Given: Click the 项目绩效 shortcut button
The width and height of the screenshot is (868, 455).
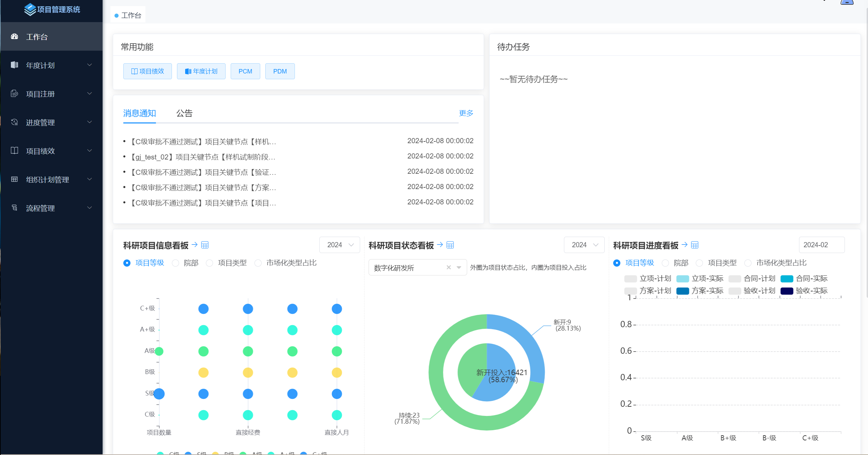Looking at the screenshot, I should [x=147, y=71].
